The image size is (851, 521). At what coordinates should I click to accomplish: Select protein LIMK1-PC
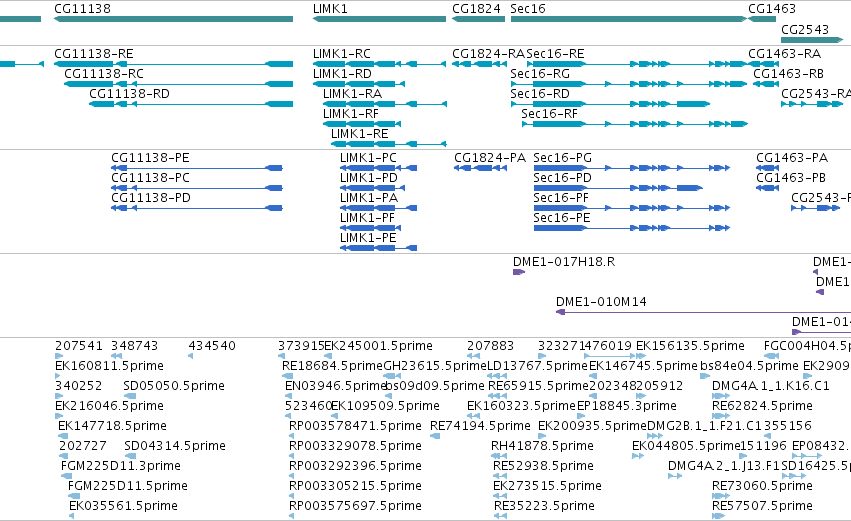(x=368, y=158)
